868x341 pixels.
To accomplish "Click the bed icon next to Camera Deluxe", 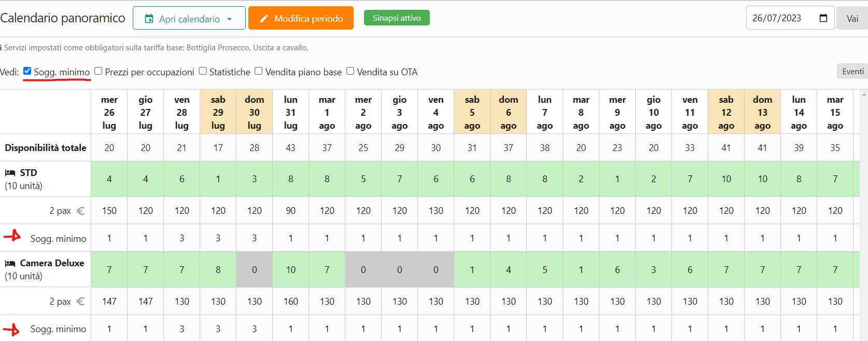I will click(x=10, y=263).
